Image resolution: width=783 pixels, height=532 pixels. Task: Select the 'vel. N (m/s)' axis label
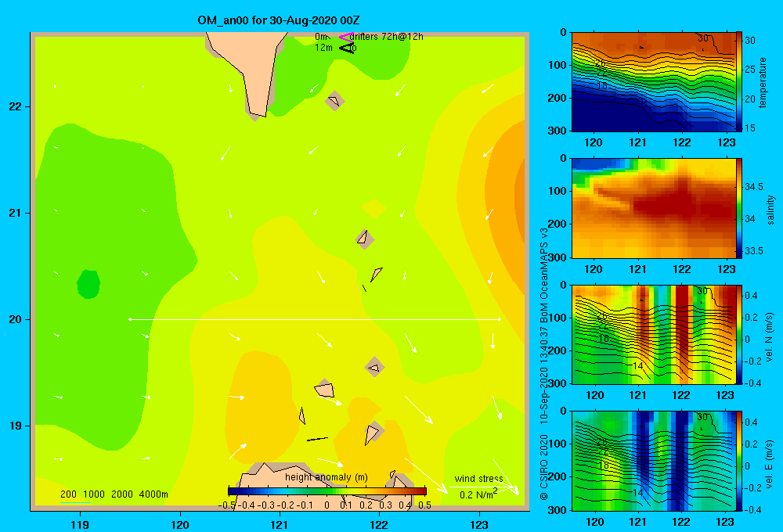pos(769,337)
